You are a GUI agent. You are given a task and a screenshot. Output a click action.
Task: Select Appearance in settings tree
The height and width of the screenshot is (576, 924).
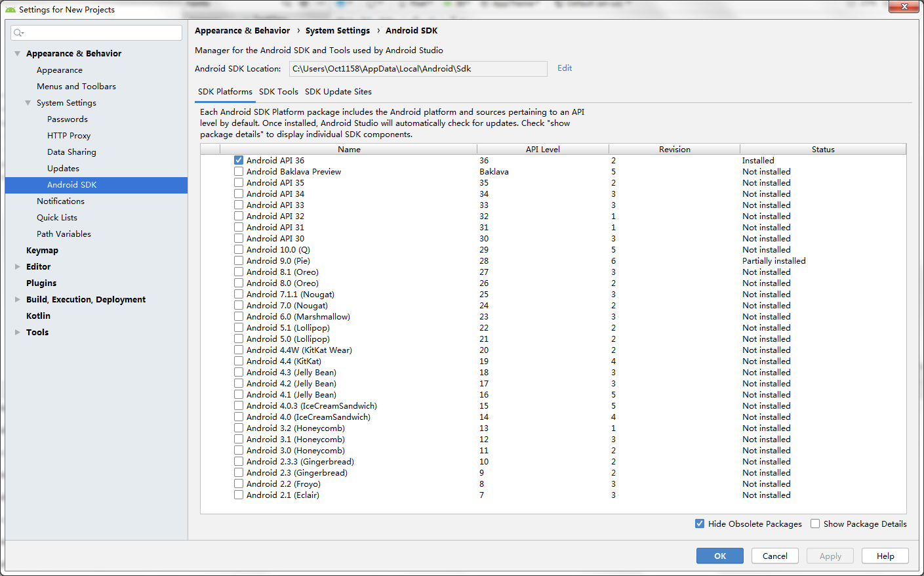60,70
